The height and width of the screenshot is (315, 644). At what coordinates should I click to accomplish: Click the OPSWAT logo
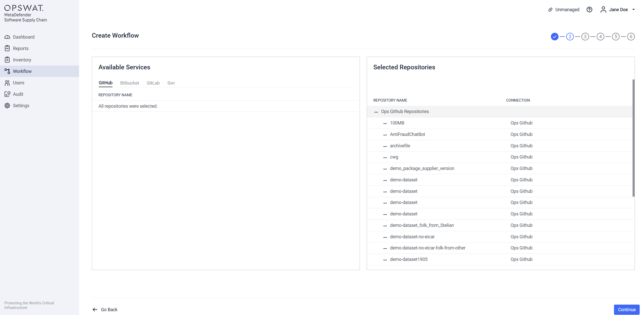click(24, 8)
